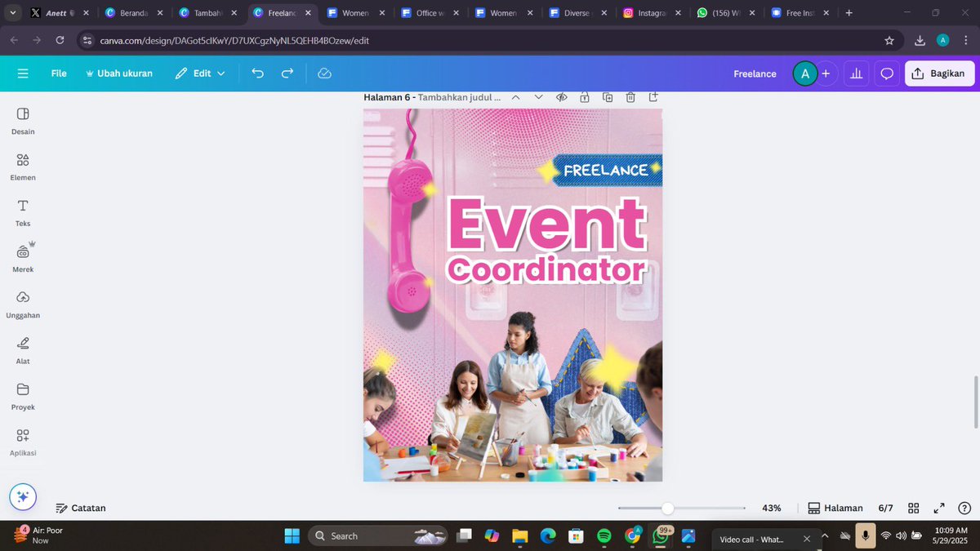Viewport: 980px width, 551px height.
Task: Mute the microphone in the taskbar
Action: click(865, 535)
